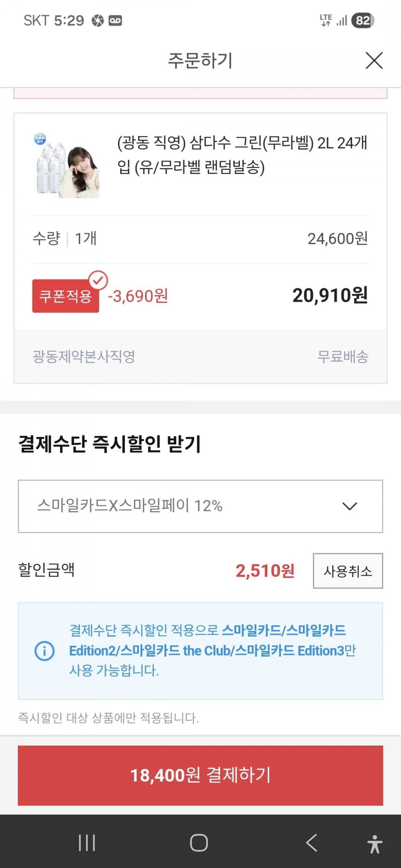Image resolution: width=401 pixels, height=868 pixels.
Task: Tap the blue info circle icon
Action: 45,651
